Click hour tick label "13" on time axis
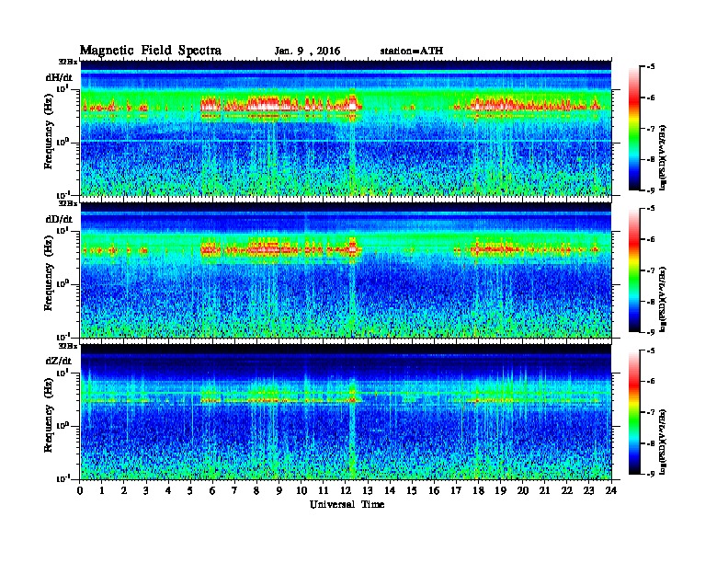 coord(368,490)
